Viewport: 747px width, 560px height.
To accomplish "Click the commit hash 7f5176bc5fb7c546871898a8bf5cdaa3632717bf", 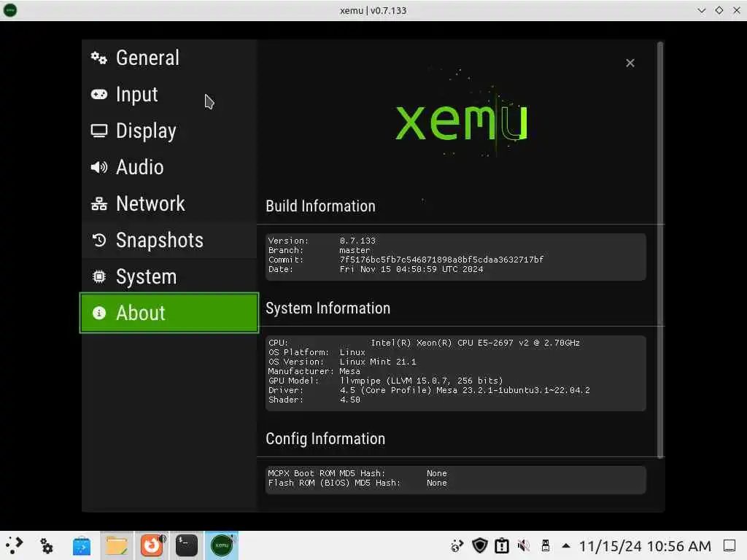I will coord(441,260).
